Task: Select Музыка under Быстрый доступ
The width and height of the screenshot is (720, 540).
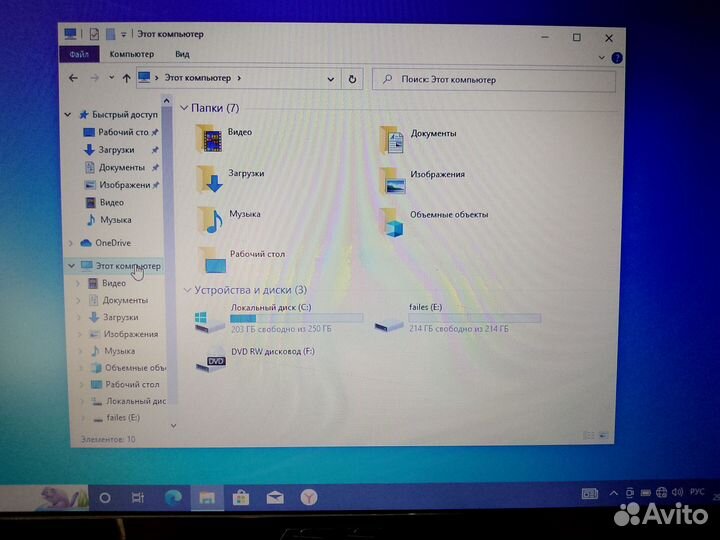Action: [110, 220]
